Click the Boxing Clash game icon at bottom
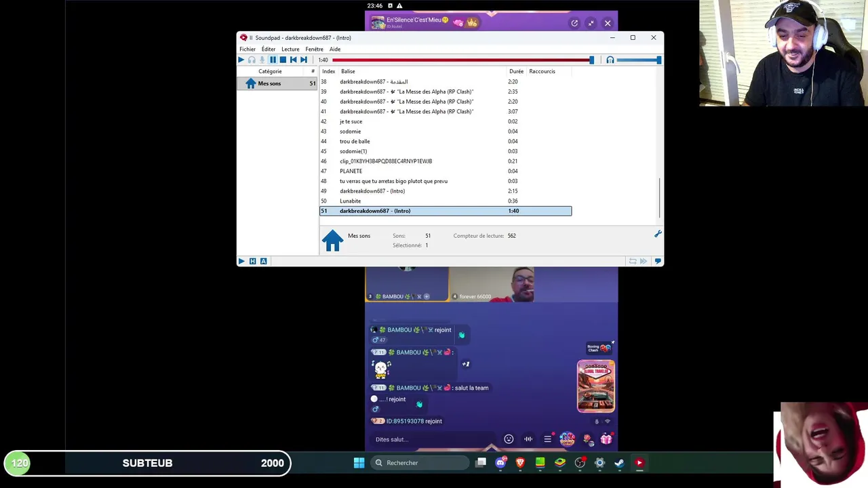This screenshot has width=868, height=488. [567, 439]
